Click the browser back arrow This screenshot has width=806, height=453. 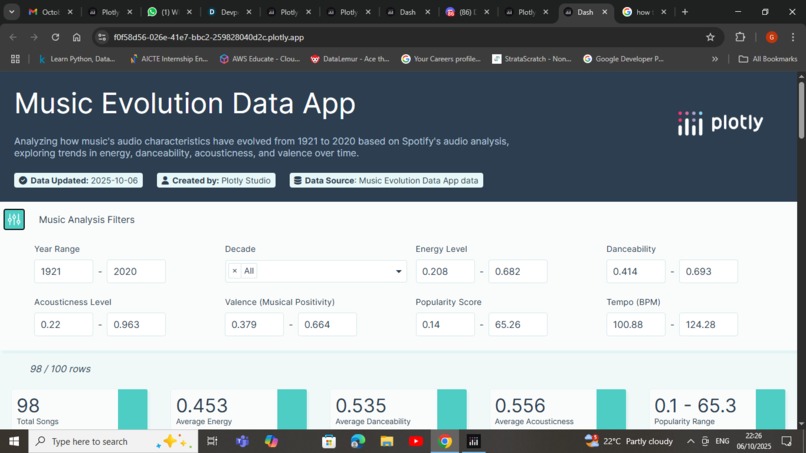[x=13, y=37]
